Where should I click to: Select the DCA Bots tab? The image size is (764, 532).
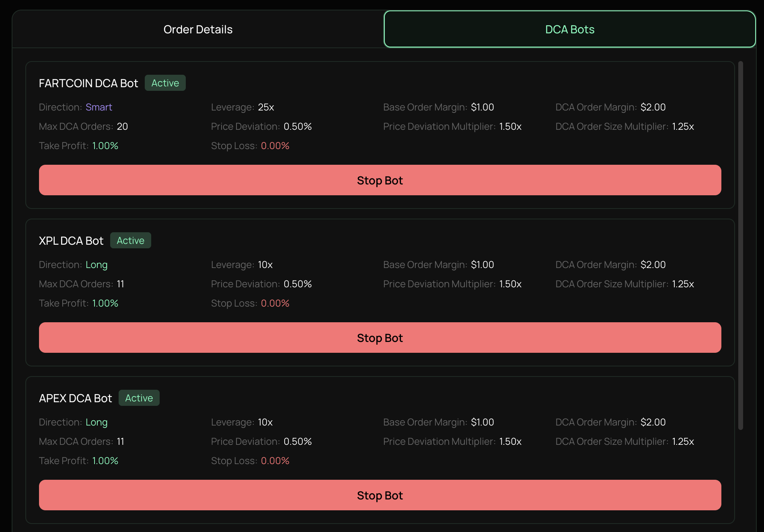(x=569, y=29)
